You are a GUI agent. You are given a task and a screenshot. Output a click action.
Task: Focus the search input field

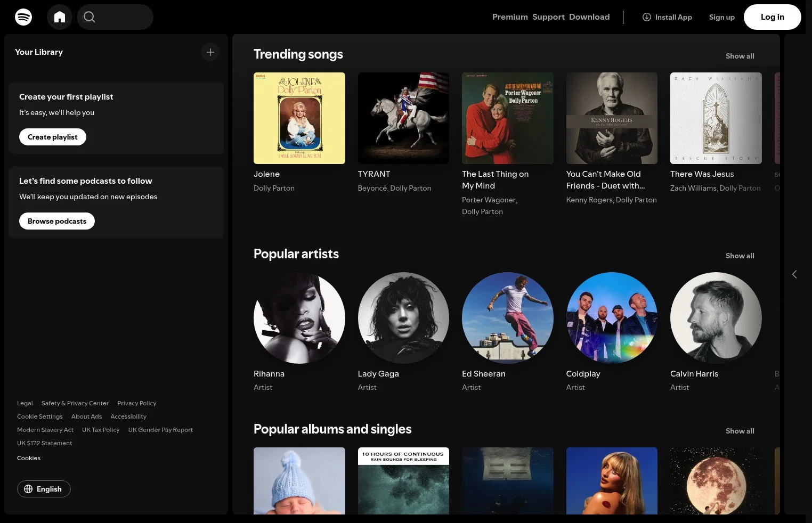coord(115,17)
